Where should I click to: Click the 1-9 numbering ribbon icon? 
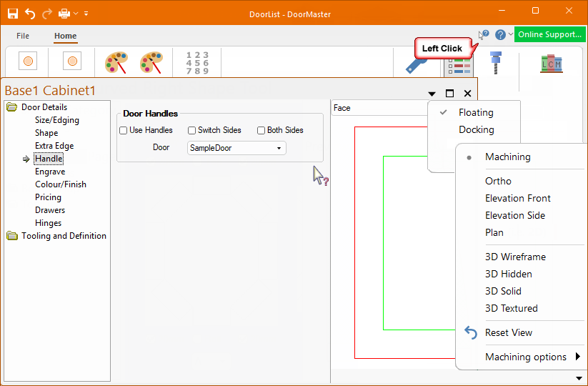coord(196,63)
